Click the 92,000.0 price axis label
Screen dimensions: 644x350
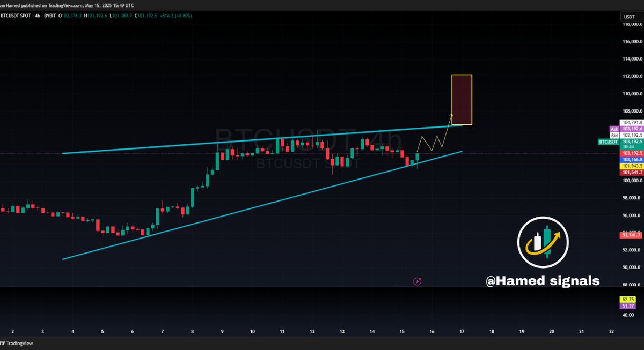632,250
